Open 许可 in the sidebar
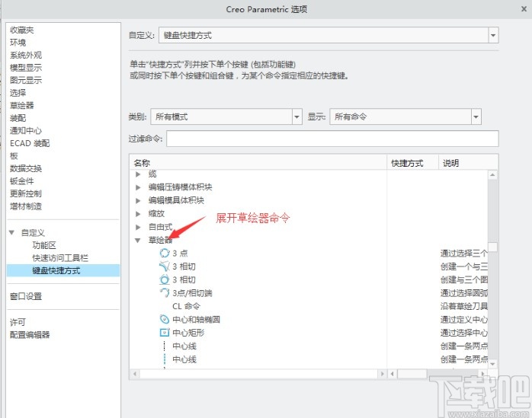The image size is (532, 418). tap(18, 322)
